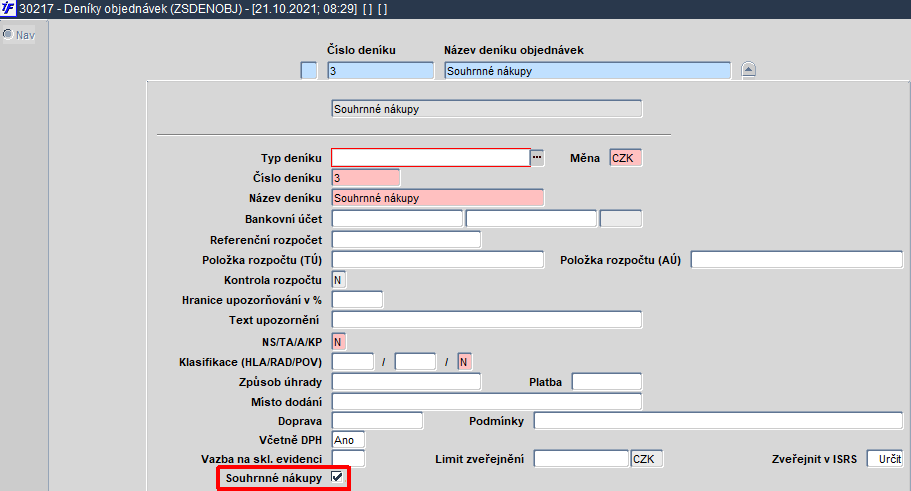The width and height of the screenshot is (911, 491).
Task: Click the top Číslo deníku cell with 3
Action: coord(381,70)
